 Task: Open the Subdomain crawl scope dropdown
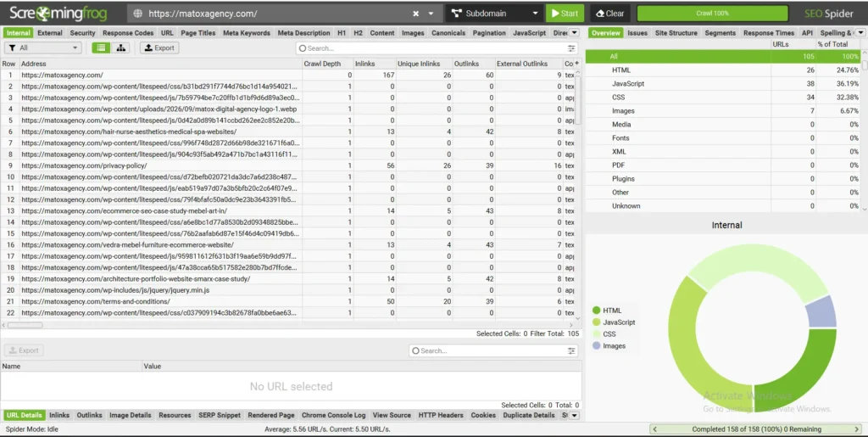[x=494, y=14]
